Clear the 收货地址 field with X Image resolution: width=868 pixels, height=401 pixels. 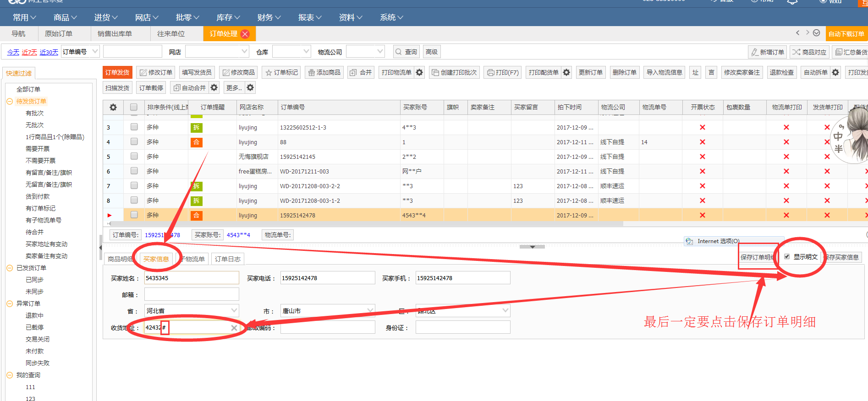pyautogui.click(x=234, y=328)
